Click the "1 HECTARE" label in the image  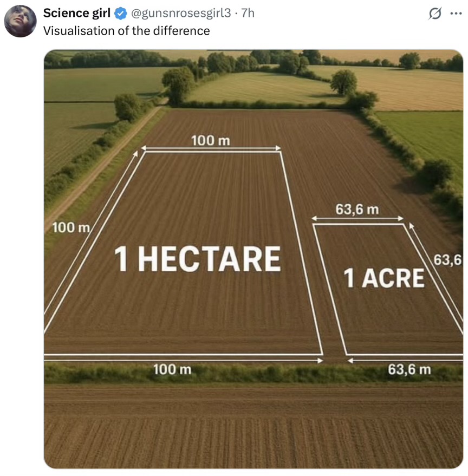click(197, 259)
